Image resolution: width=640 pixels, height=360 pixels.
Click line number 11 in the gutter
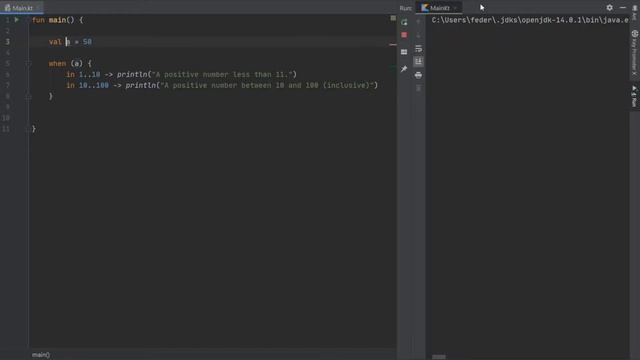pos(6,129)
